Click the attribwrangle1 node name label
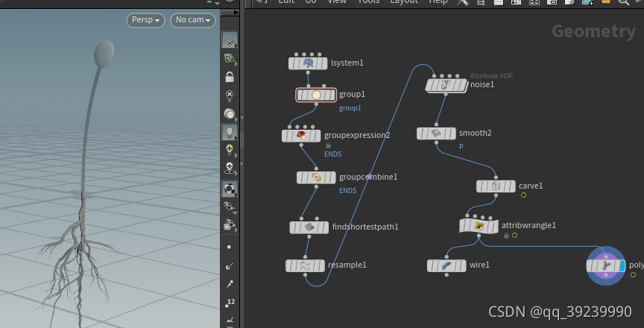This screenshot has height=328, width=644. click(x=528, y=225)
